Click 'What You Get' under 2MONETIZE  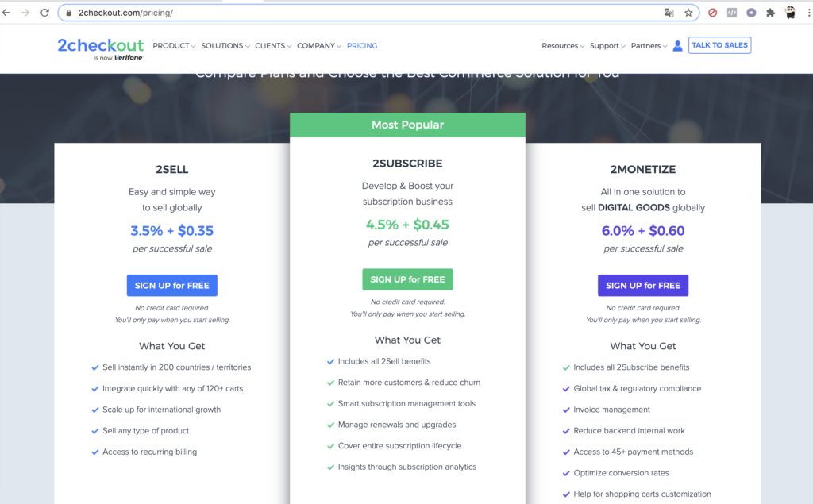[643, 346]
